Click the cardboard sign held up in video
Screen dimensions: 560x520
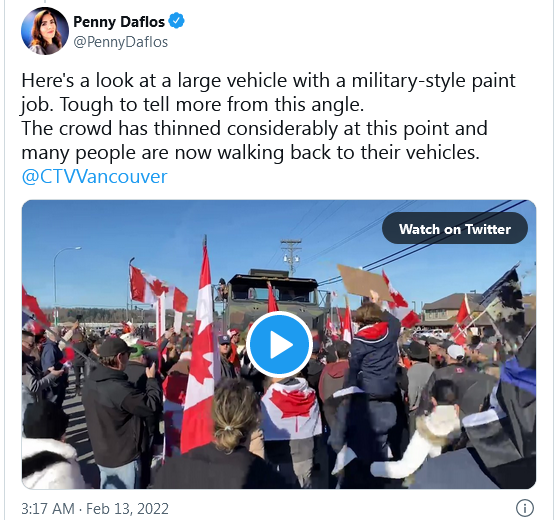coord(364,281)
